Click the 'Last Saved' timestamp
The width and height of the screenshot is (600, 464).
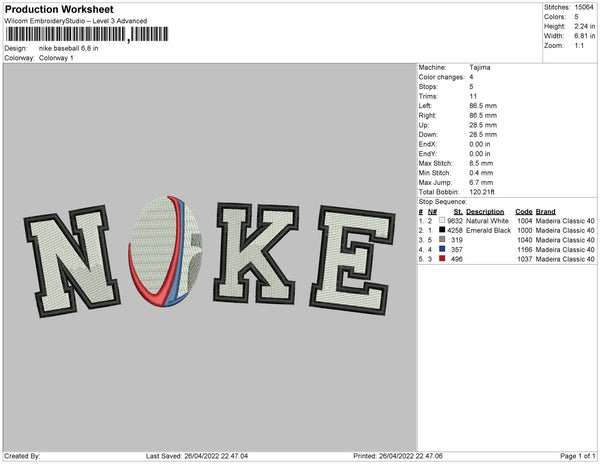click(197, 456)
